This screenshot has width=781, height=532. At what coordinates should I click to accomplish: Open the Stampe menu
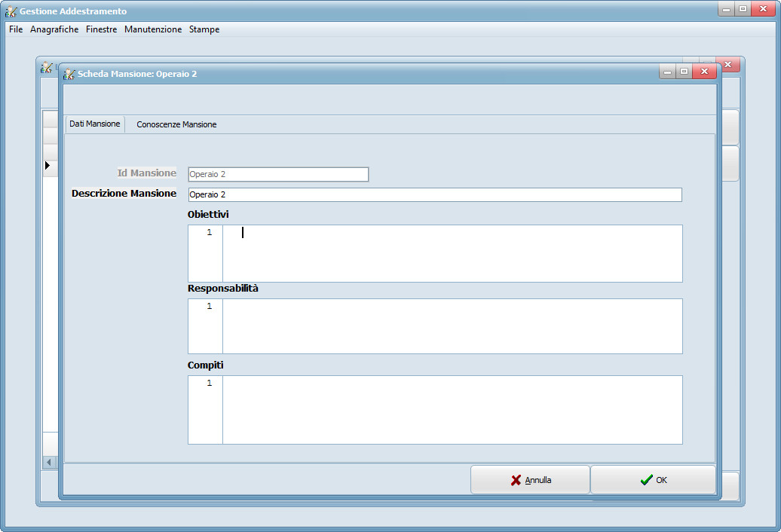[204, 29]
